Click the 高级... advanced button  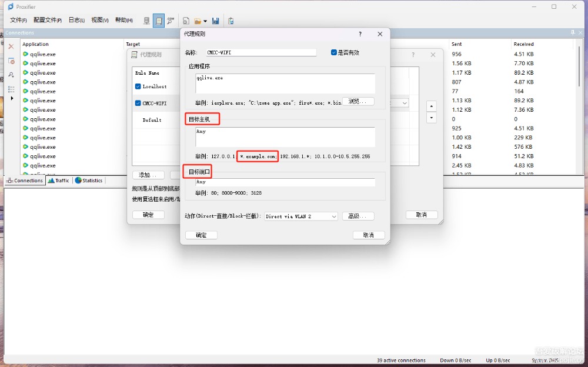[358, 216]
